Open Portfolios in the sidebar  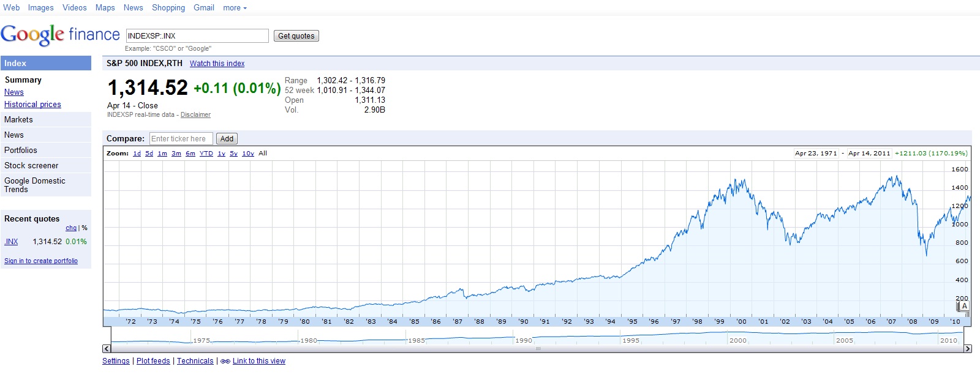46,151
